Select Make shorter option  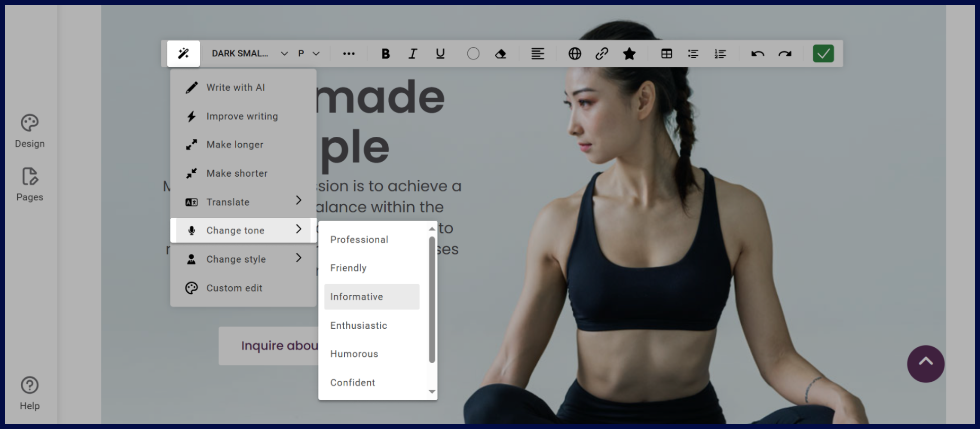[243, 173]
